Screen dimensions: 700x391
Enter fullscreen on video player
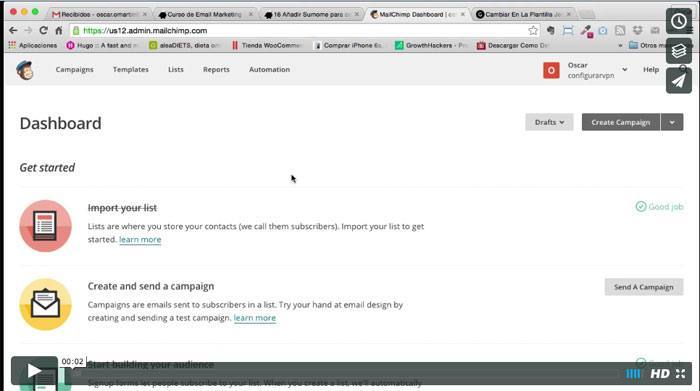(x=680, y=374)
